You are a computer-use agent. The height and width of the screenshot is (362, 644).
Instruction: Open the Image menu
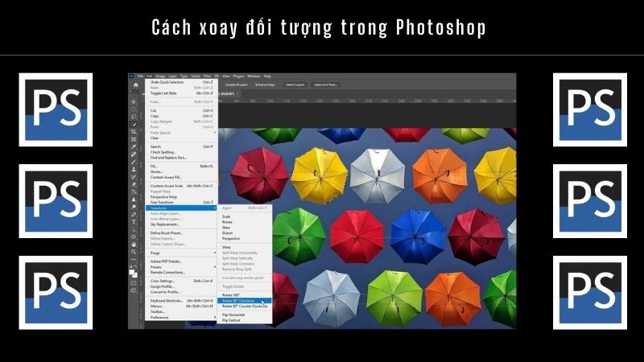(160, 76)
